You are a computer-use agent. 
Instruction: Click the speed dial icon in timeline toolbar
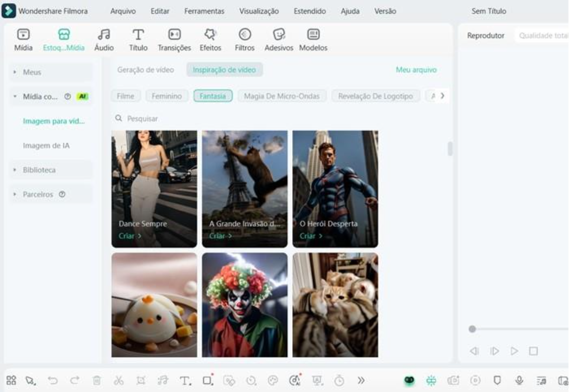(251, 380)
